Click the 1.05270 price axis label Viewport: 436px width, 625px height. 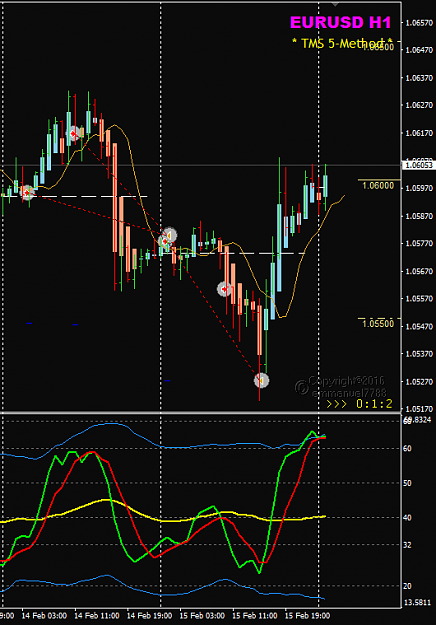[419, 382]
